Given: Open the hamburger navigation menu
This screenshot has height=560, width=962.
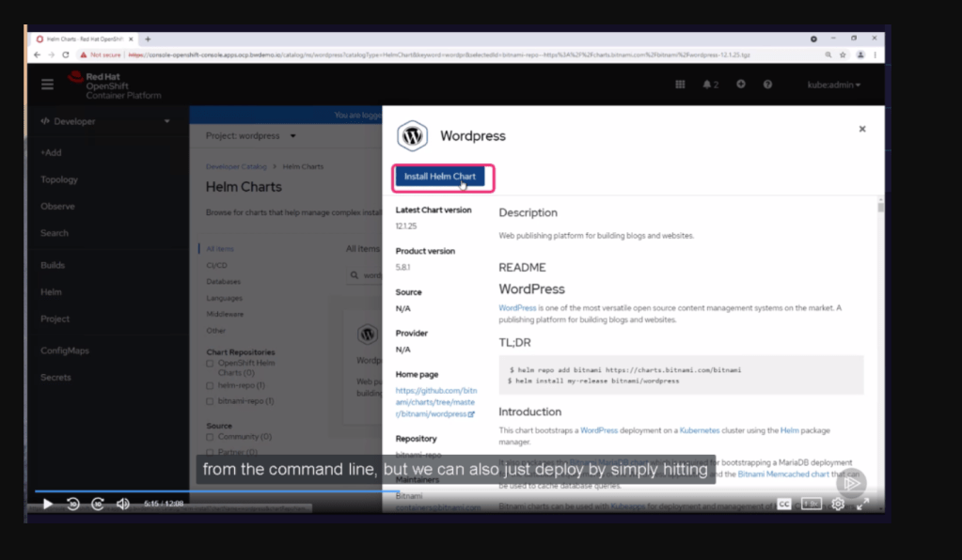Looking at the screenshot, I should click(x=47, y=85).
